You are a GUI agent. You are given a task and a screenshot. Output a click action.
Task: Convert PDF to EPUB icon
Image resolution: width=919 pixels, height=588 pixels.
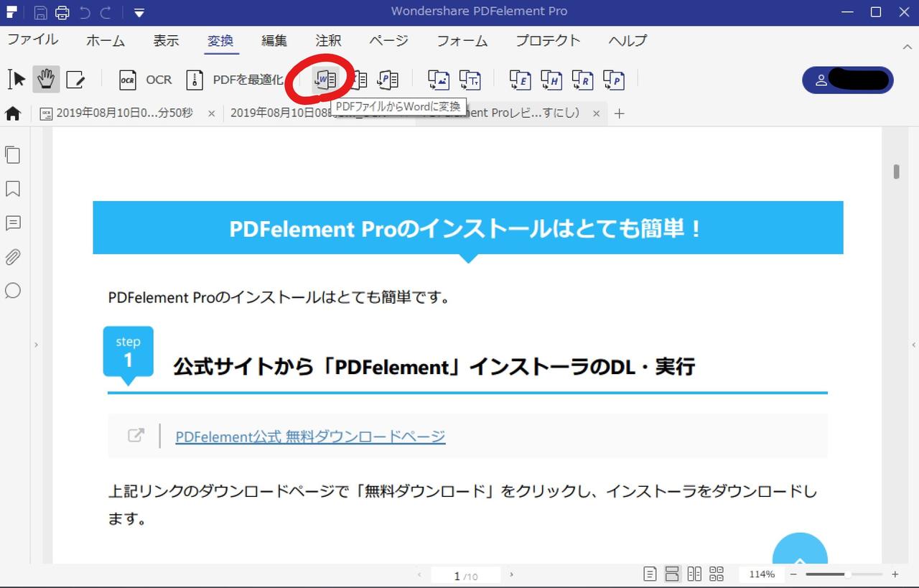pyautogui.click(x=521, y=79)
